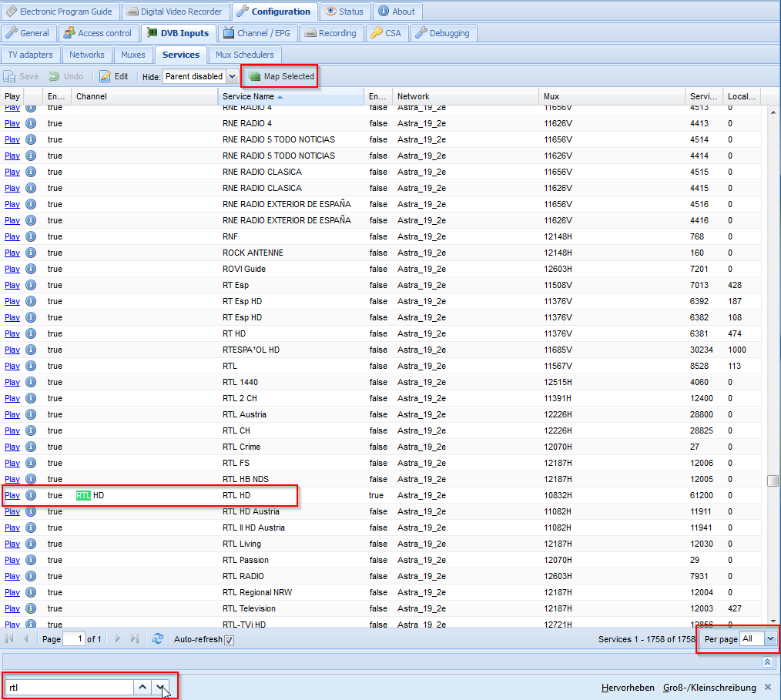Play the RTL Television service

(x=12, y=609)
